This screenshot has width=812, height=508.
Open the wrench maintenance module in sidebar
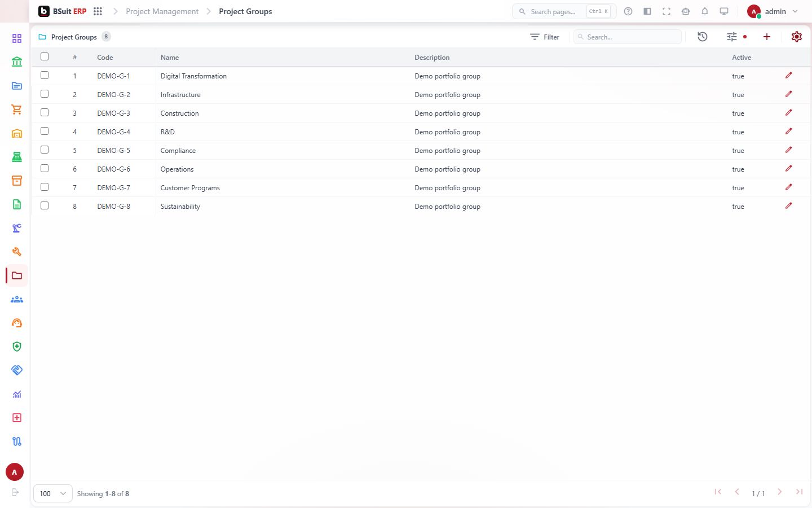17,252
